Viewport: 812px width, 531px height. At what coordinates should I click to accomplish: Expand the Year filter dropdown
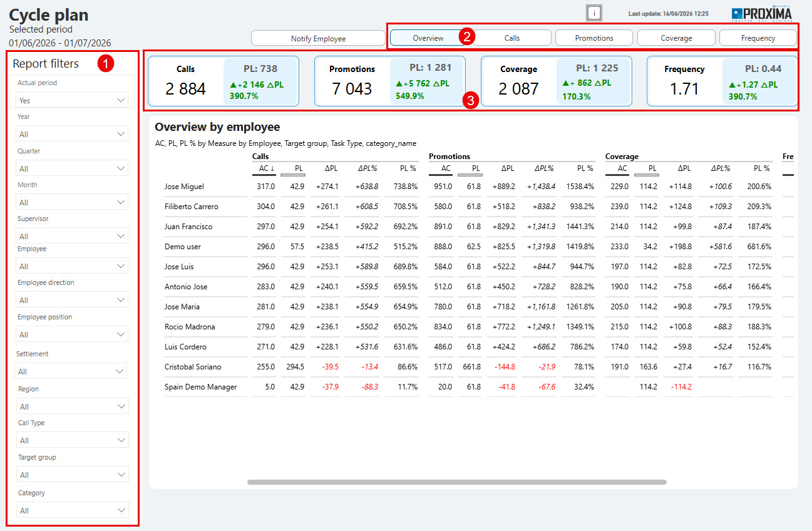click(x=71, y=134)
